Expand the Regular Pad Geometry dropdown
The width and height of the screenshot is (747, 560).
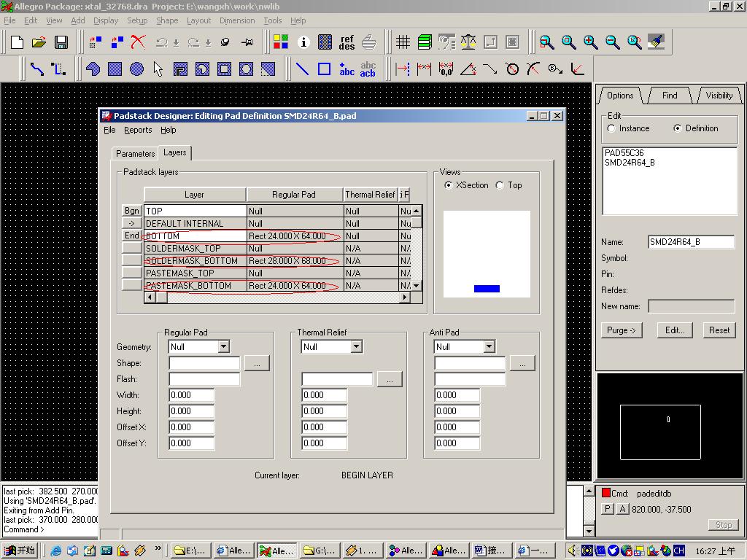tap(223, 347)
